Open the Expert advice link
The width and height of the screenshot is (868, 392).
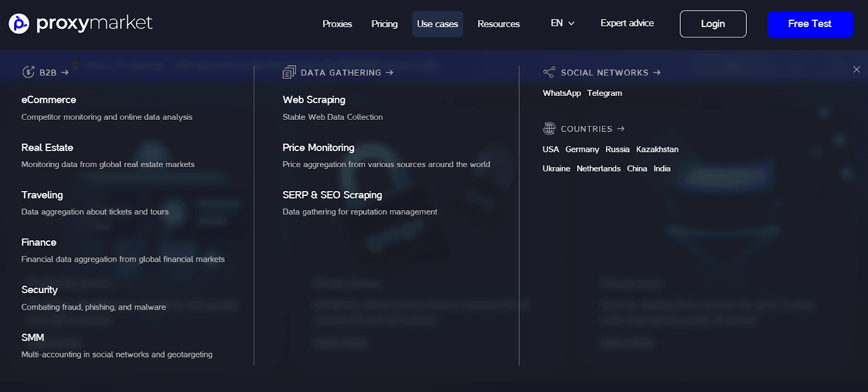(x=627, y=23)
